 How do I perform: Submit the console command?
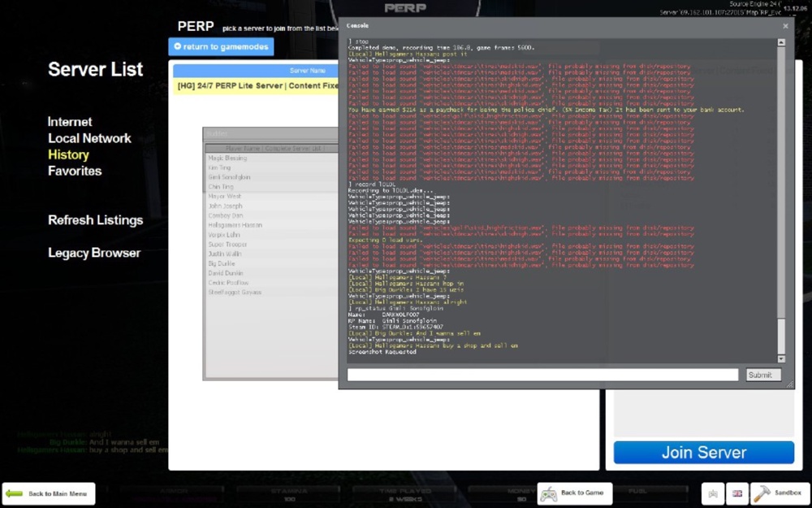click(x=763, y=375)
